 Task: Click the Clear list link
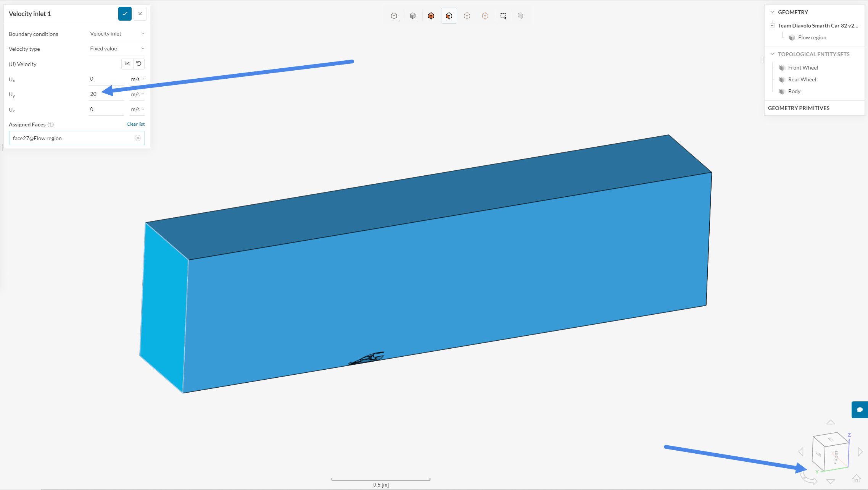tap(135, 124)
